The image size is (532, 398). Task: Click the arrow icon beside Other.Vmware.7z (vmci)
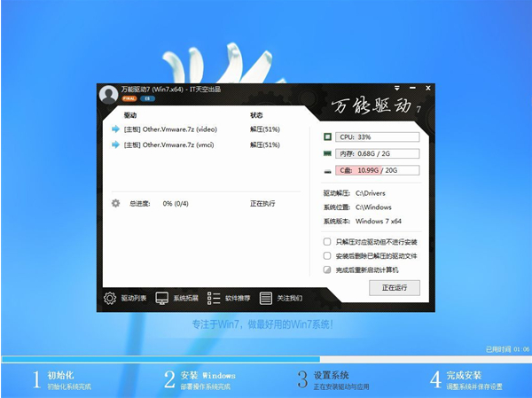(x=115, y=144)
